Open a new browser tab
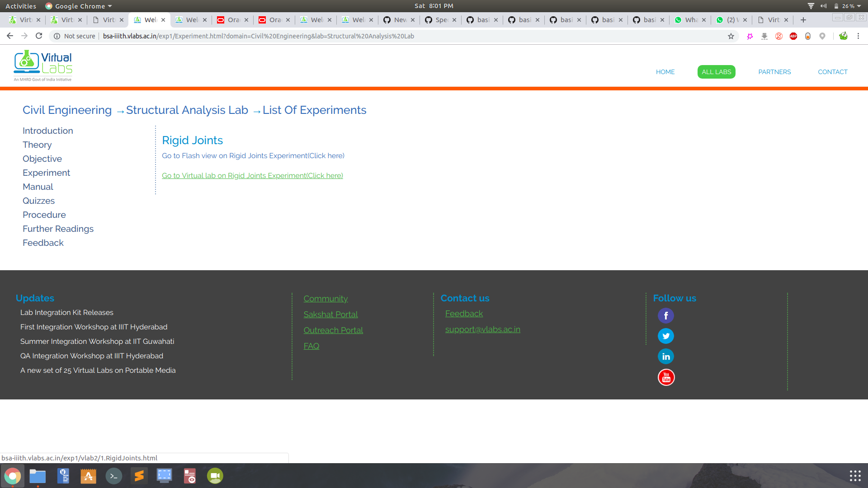 [x=803, y=20]
